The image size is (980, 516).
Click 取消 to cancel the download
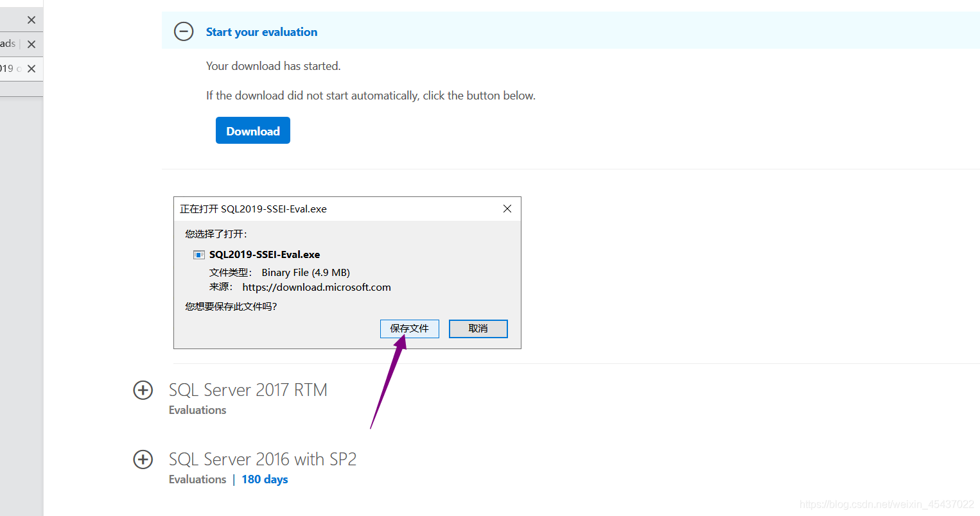(x=478, y=329)
